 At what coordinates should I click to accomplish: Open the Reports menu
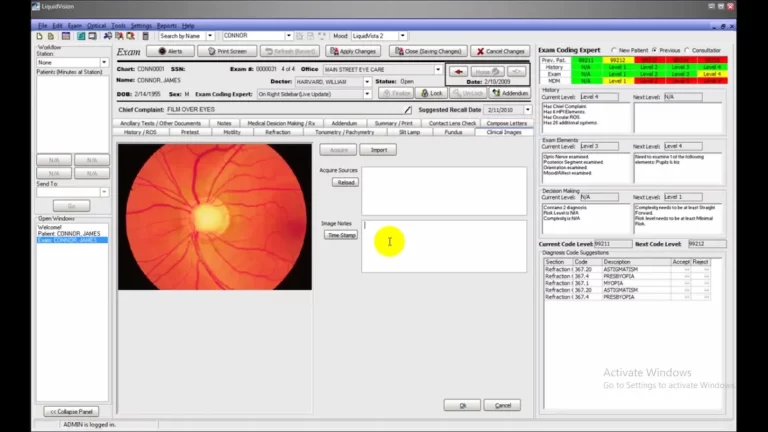pos(167,25)
